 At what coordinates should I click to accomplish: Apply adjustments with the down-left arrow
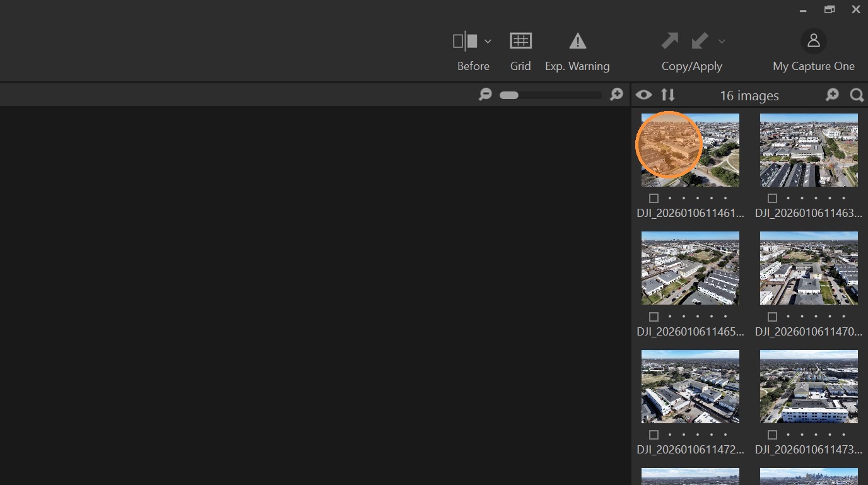click(x=700, y=41)
